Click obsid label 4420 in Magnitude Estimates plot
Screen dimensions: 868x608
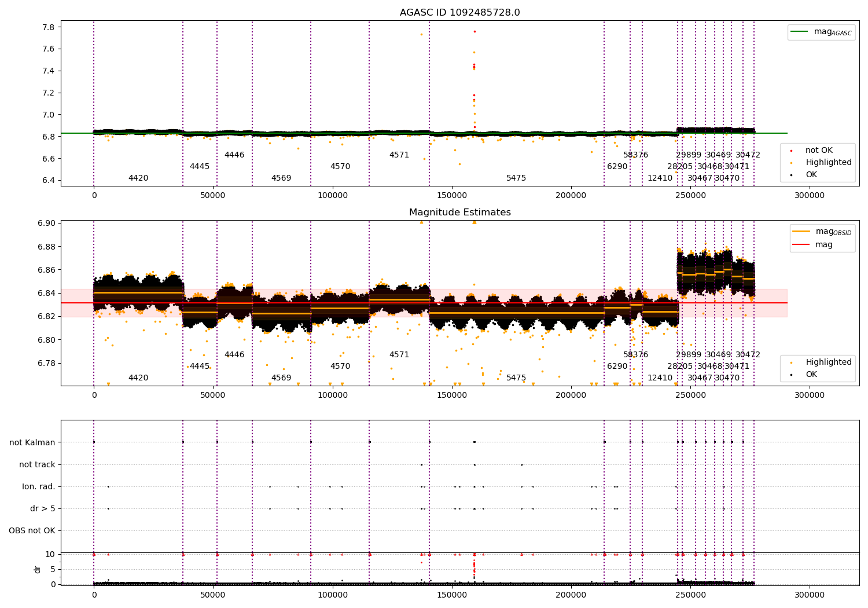[138, 378]
